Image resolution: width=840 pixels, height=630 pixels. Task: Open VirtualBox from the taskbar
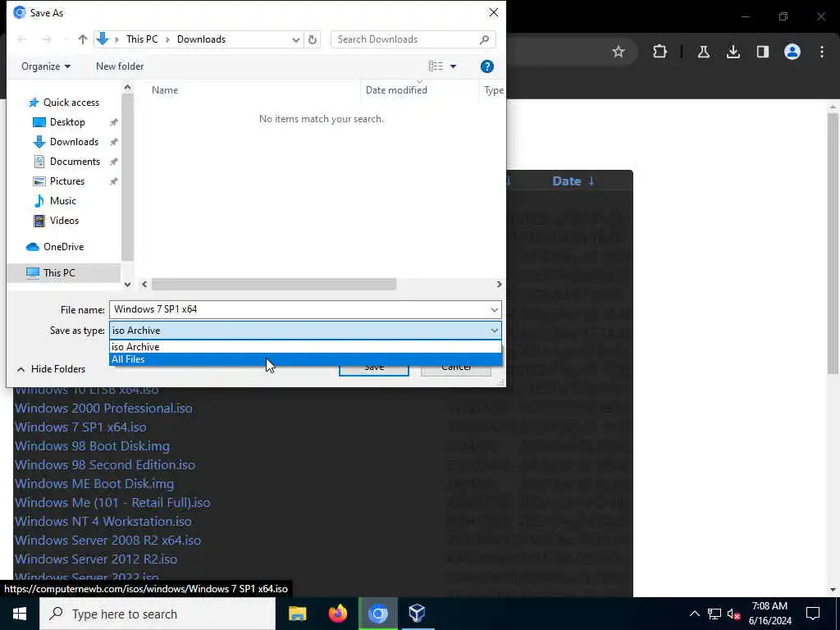(x=417, y=614)
